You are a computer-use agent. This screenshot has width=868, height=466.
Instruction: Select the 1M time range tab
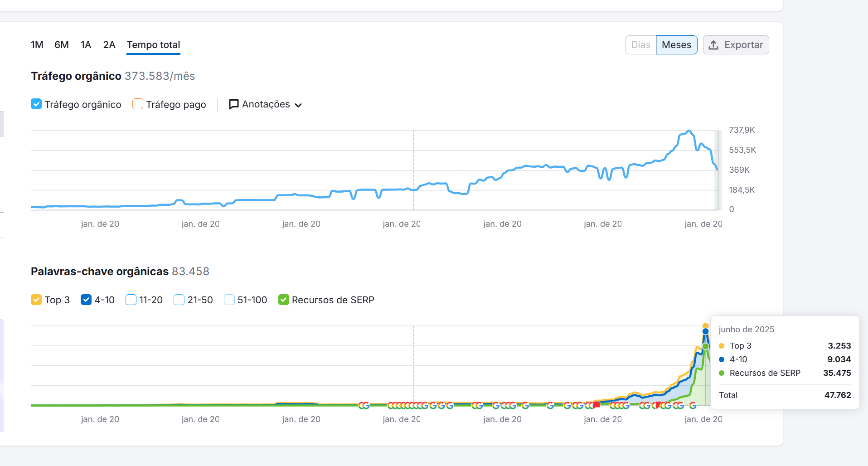[37, 45]
